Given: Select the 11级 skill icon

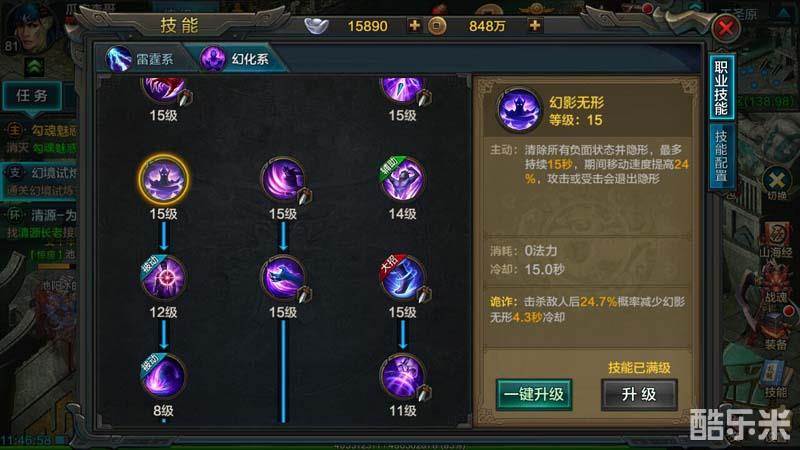Looking at the screenshot, I should click(403, 377).
